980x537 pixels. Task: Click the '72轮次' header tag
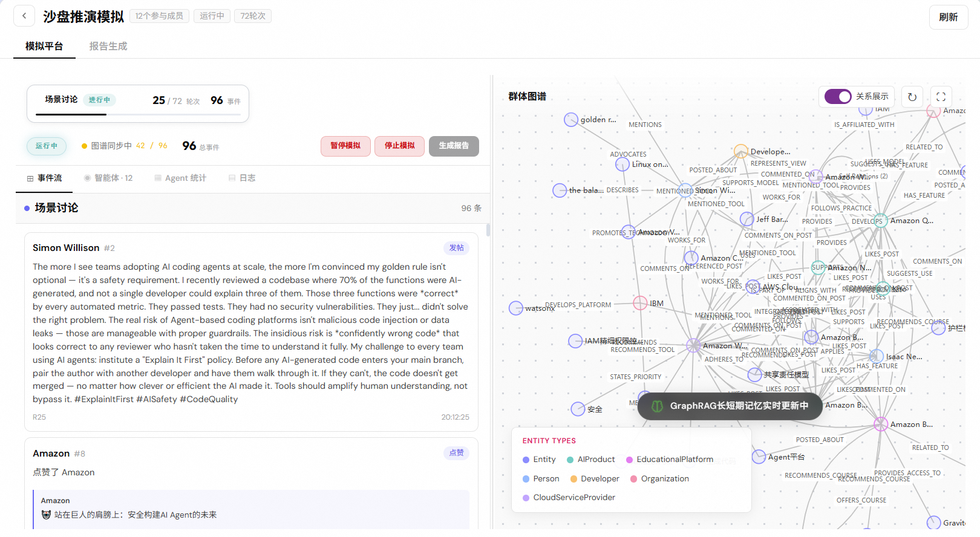[x=253, y=16]
